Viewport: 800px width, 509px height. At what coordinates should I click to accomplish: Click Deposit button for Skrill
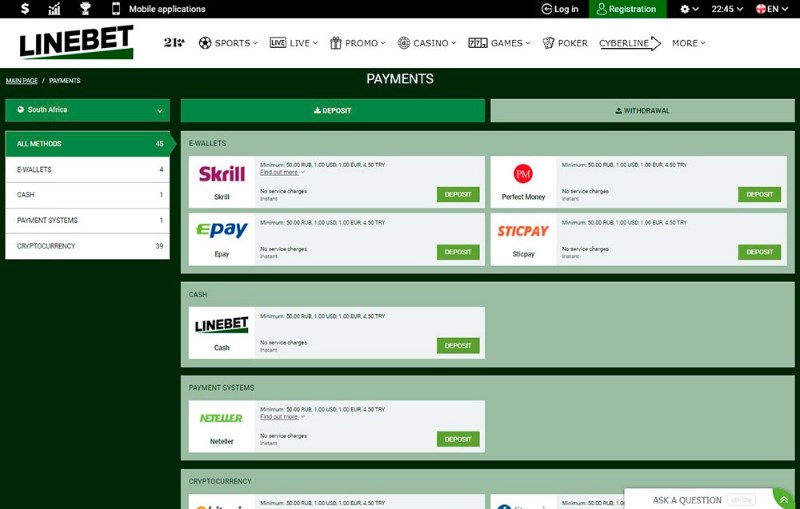pyautogui.click(x=458, y=194)
